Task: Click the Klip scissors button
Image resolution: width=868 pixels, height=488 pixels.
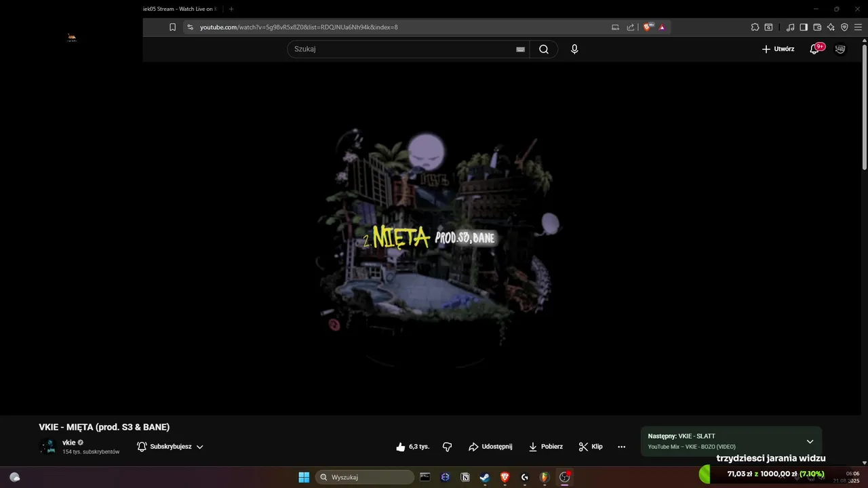Action: [x=591, y=447]
